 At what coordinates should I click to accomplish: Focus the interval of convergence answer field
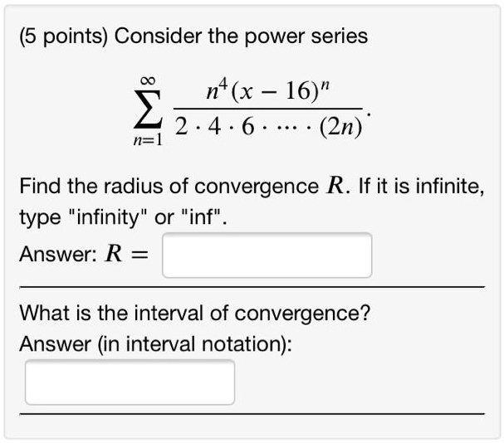pos(130,382)
